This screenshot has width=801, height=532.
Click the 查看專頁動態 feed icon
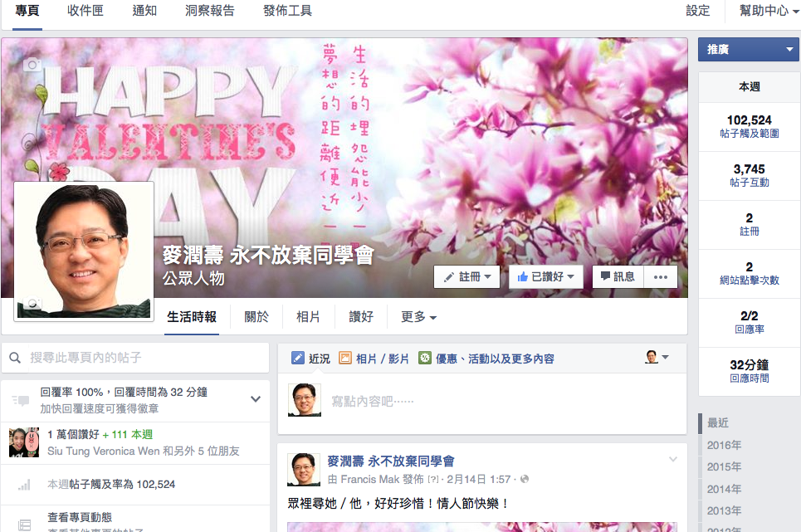point(24,525)
